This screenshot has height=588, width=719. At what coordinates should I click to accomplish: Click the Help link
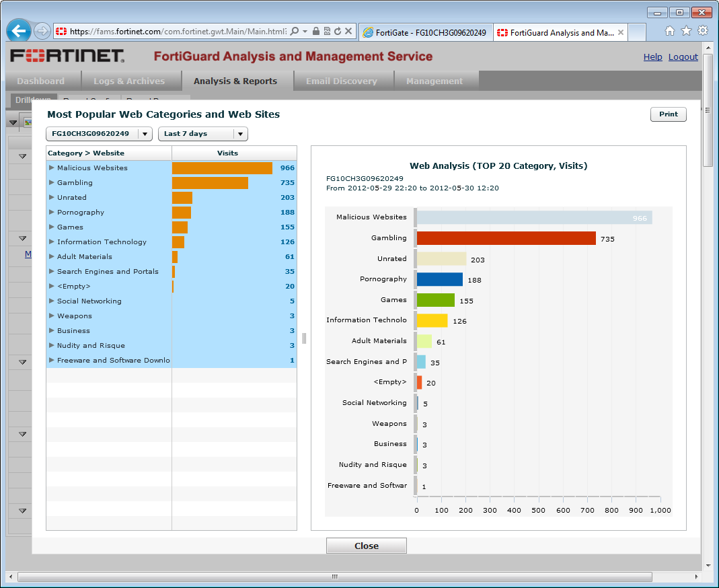coord(652,57)
